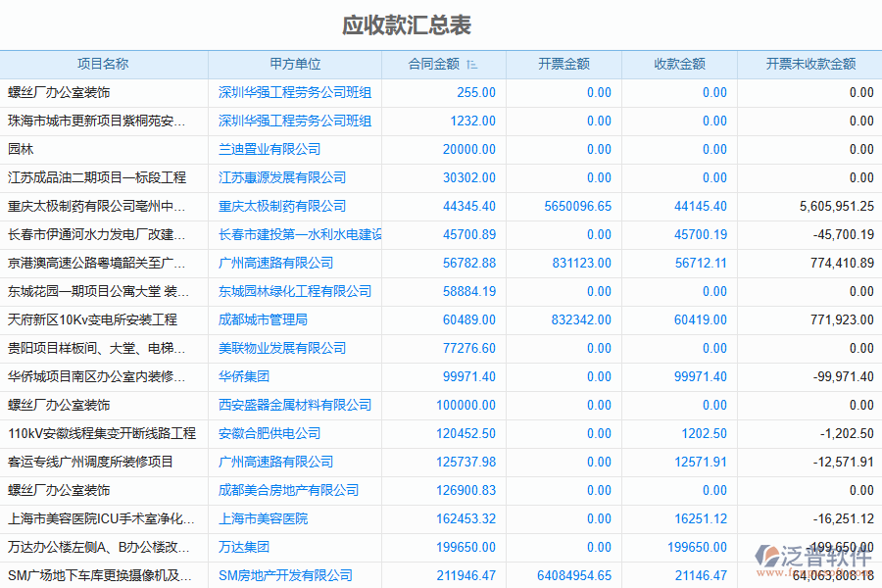Open received amount 199650.00
Image resolution: width=882 pixels, height=588 pixels.
click(x=697, y=547)
